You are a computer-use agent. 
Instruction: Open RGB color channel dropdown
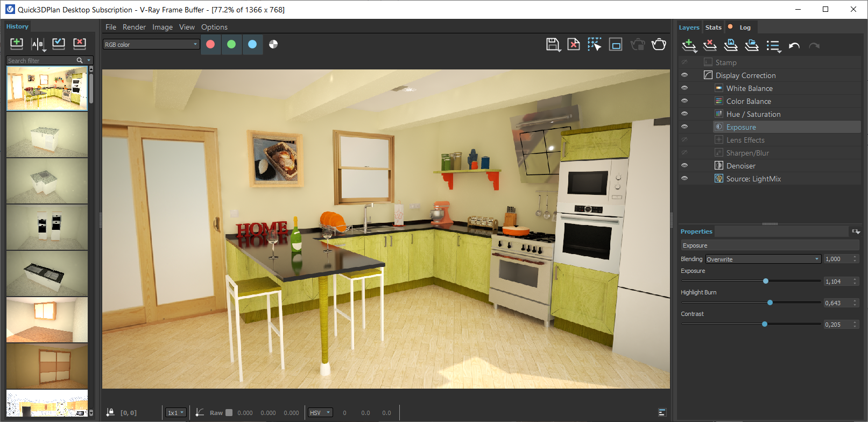click(x=151, y=44)
